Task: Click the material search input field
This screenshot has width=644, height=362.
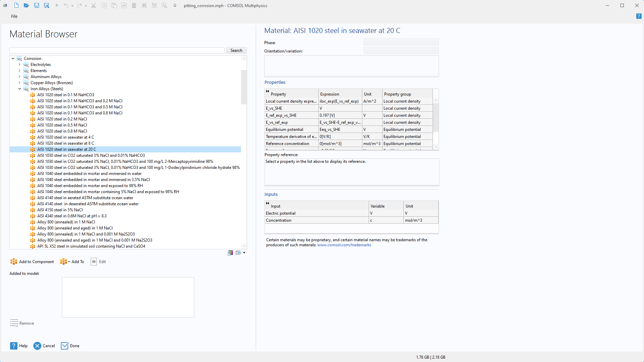Action: click(117, 50)
